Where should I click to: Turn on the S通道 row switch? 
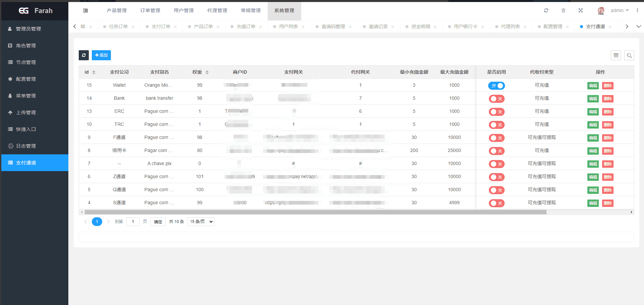(x=496, y=203)
